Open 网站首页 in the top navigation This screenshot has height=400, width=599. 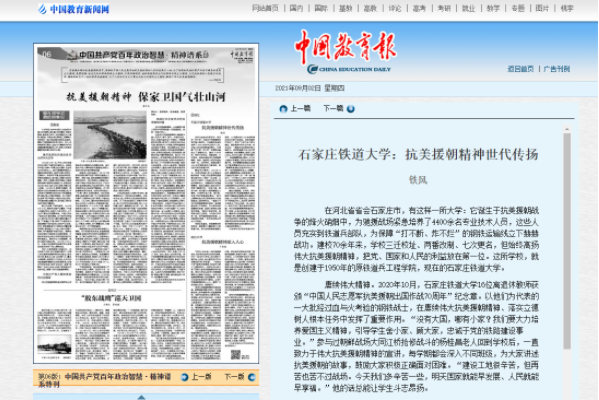(x=265, y=8)
